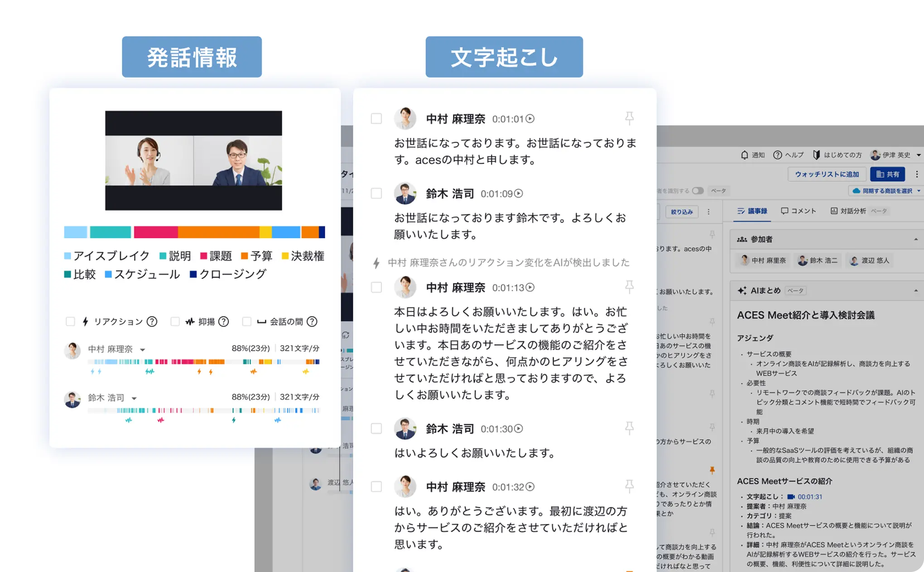The image size is (924, 572).
Task: Play the 0:01:01 clip of 中村 麻理奈
Action: click(530, 119)
